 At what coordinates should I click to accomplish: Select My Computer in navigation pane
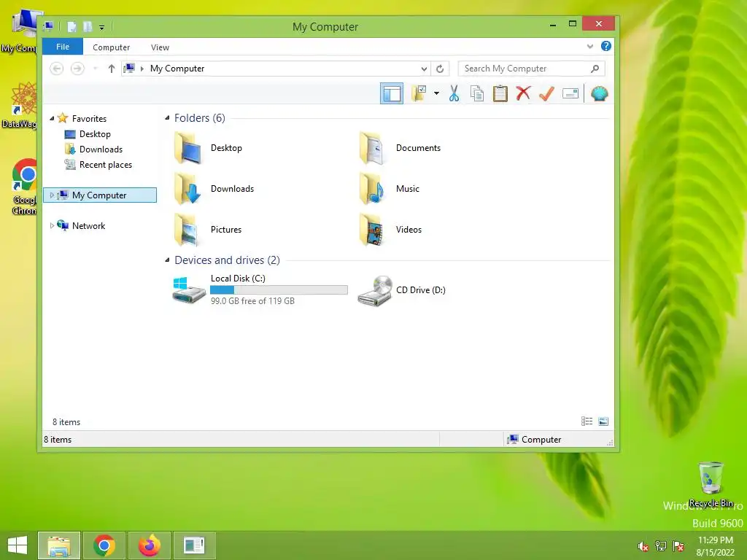click(99, 195)
